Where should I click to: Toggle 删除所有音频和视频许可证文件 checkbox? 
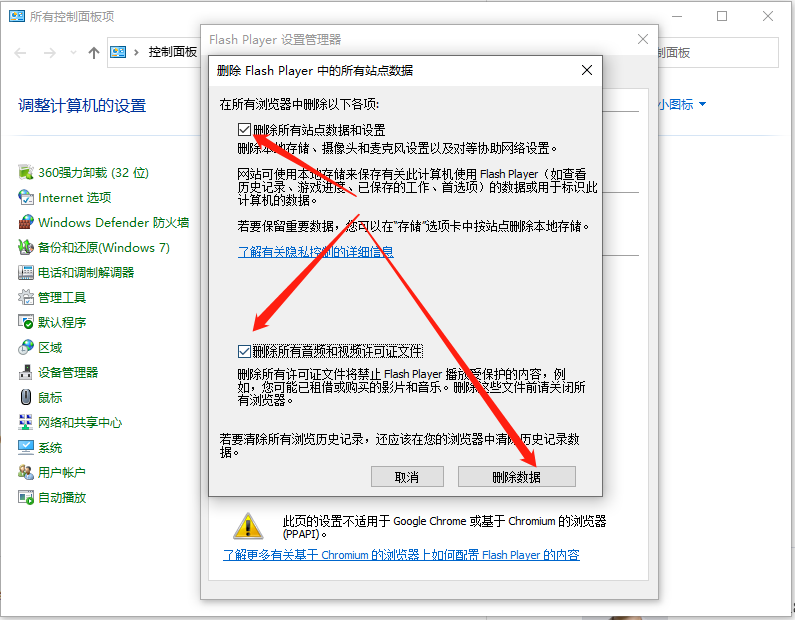click(245, 351)
